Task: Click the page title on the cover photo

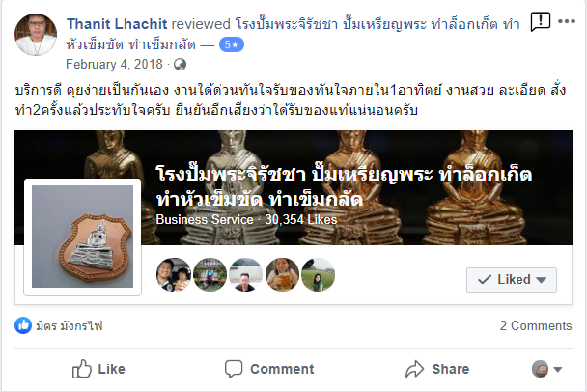Action: point(344,186)
